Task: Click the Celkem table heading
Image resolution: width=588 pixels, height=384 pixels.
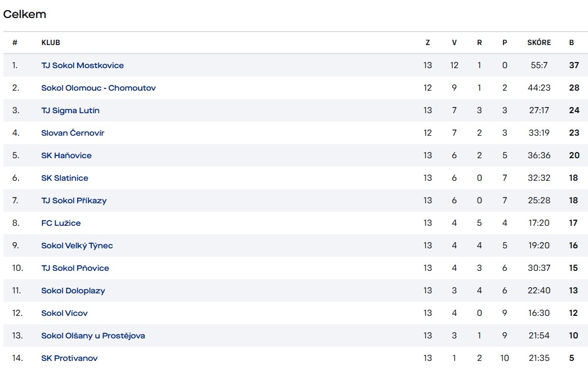Action: click(25, 15)
